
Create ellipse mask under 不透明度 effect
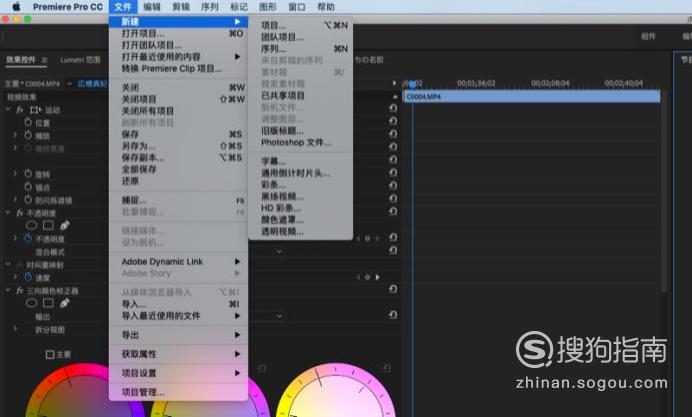coord(31,225)
